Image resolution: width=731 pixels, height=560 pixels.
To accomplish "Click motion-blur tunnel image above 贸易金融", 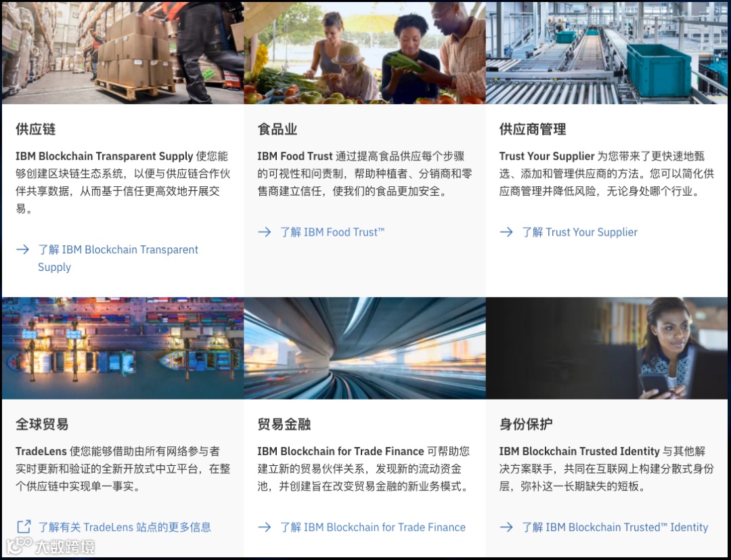I will tap(365, 348).
